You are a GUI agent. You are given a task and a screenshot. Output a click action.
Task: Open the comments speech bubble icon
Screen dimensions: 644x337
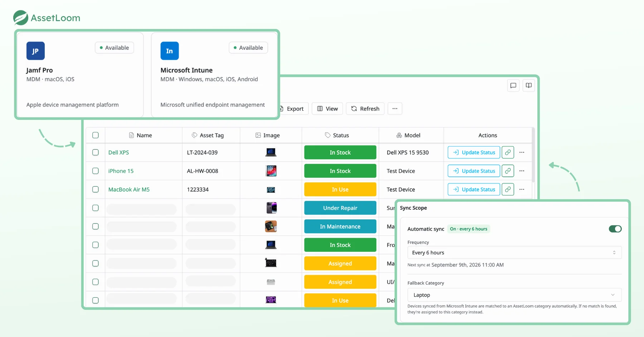513,86
